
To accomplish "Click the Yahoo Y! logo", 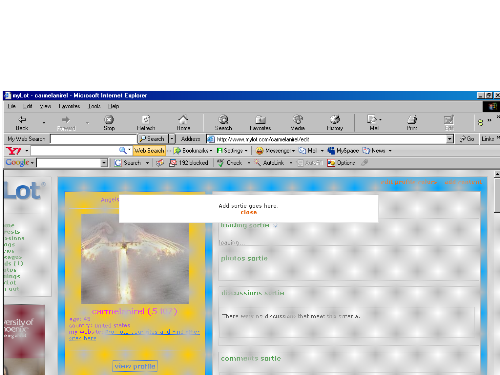I will tap(14, 151).
